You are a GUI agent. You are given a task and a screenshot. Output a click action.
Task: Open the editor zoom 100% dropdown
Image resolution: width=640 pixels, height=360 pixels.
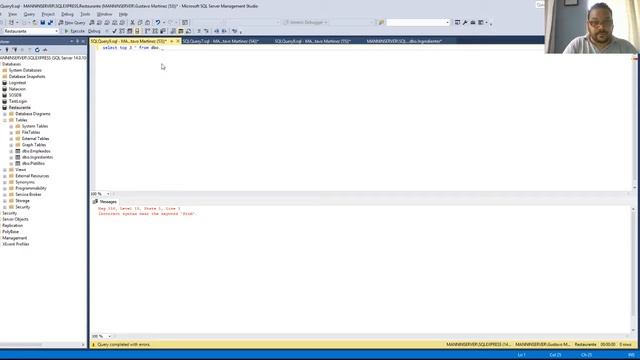pos(108,194)
